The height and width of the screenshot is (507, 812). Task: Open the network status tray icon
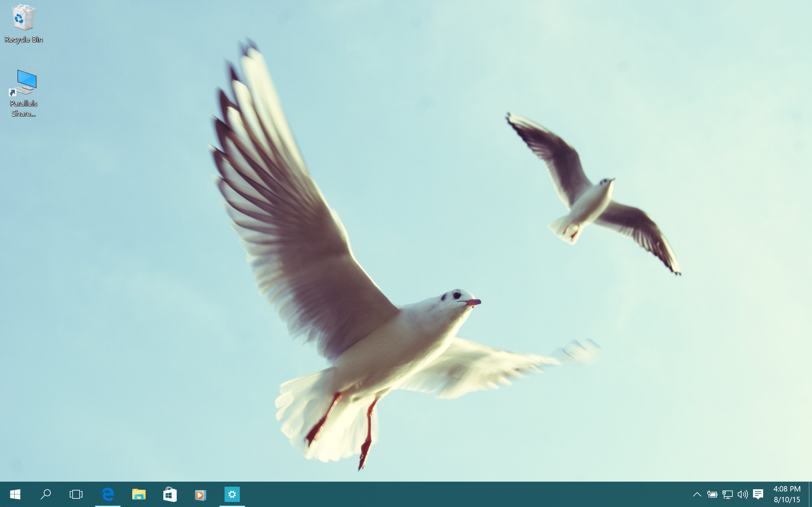(727, 494)
